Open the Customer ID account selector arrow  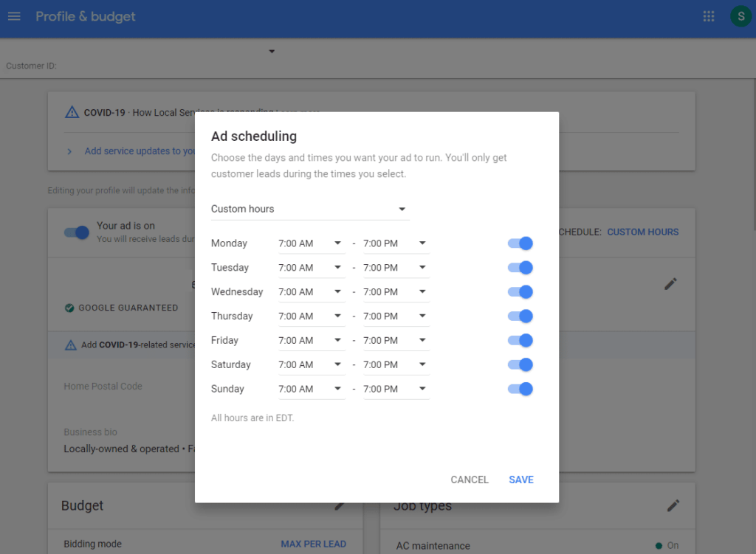tap(271, 51)
